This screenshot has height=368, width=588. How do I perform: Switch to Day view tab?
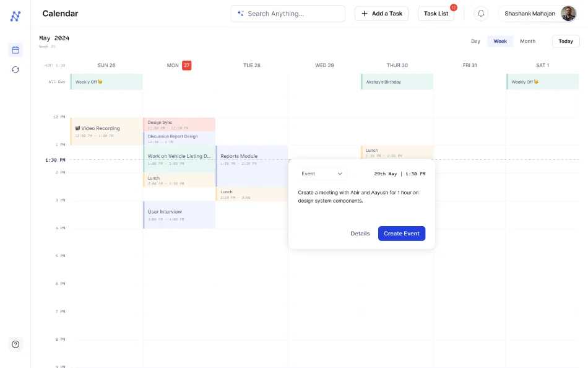[475, 42]
